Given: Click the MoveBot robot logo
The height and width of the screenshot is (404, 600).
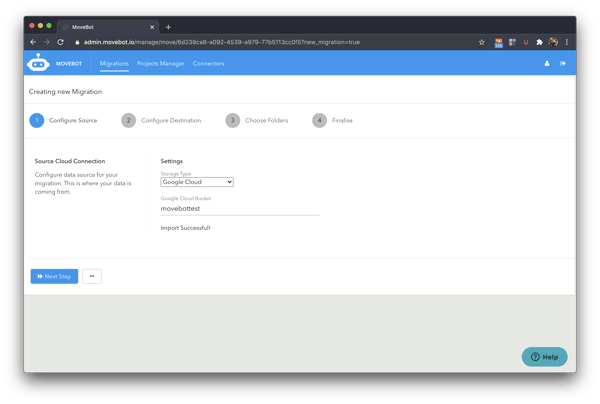Looking at the screenshot, I should 39,63.
